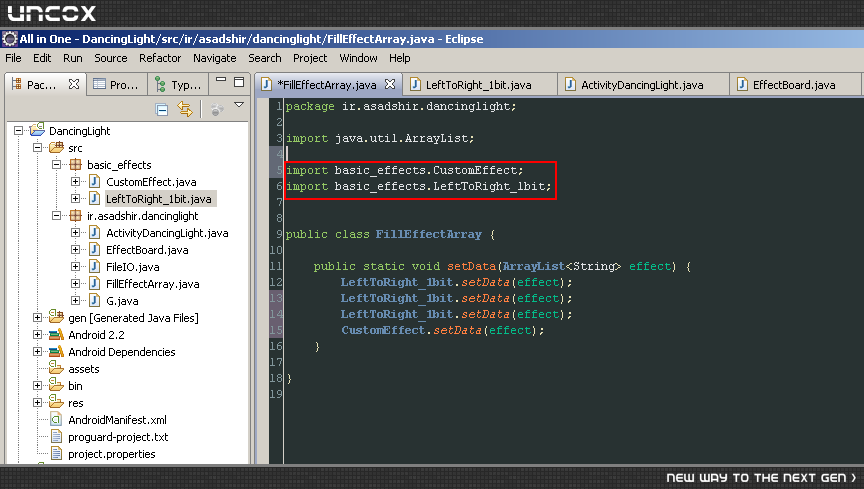Screen dimensions: 864x489
Task: Select the src source folder icon
Action: pos(56,147)
